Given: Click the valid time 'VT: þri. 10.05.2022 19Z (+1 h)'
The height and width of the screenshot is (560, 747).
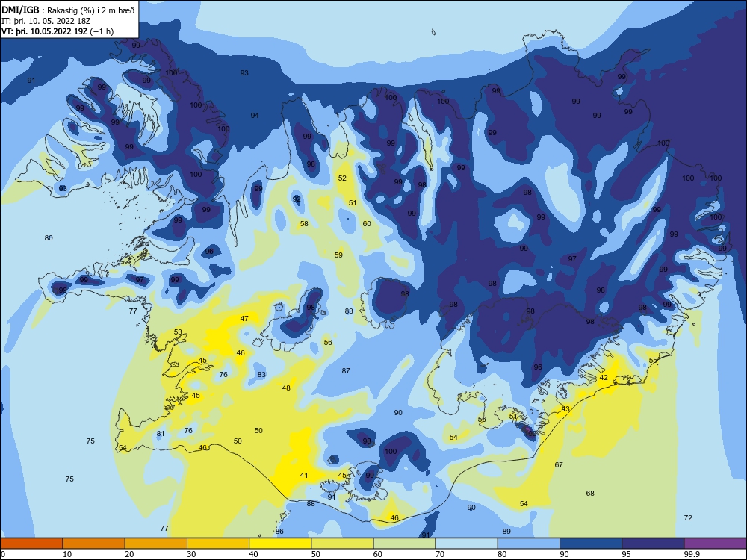Looking at the screenshot, I should point(58,31).
